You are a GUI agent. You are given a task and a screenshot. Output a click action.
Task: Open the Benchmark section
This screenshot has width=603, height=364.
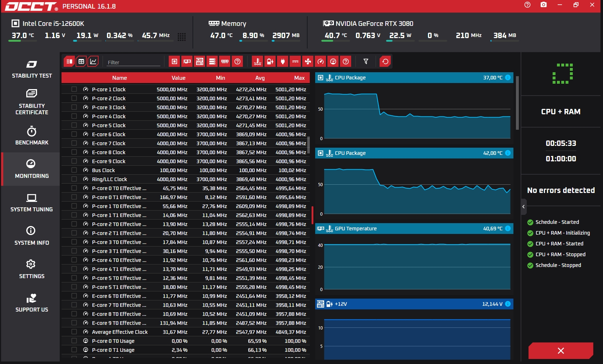coord(32,135)
